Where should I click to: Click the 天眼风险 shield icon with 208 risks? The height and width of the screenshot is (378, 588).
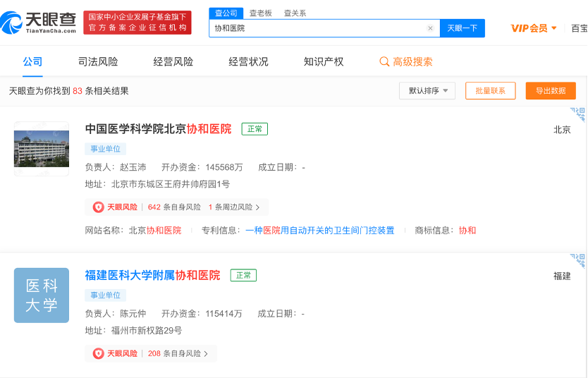(x=98, y=353)
